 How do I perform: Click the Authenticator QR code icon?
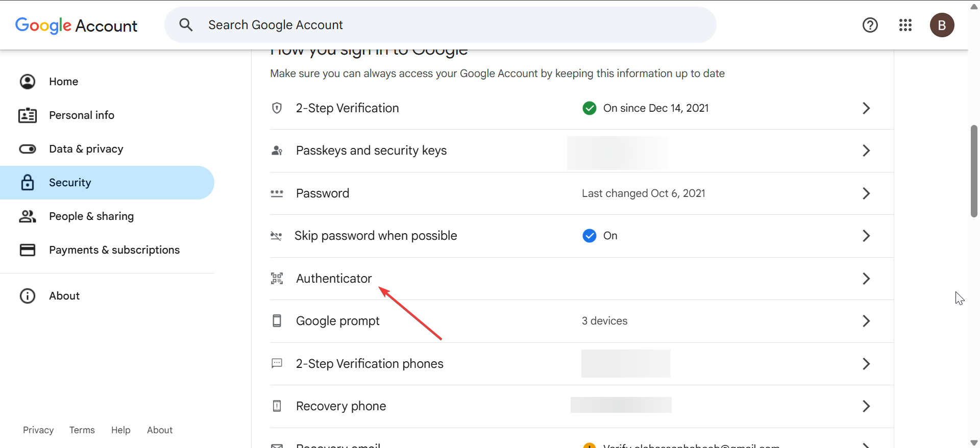click(x=277, y=279)
